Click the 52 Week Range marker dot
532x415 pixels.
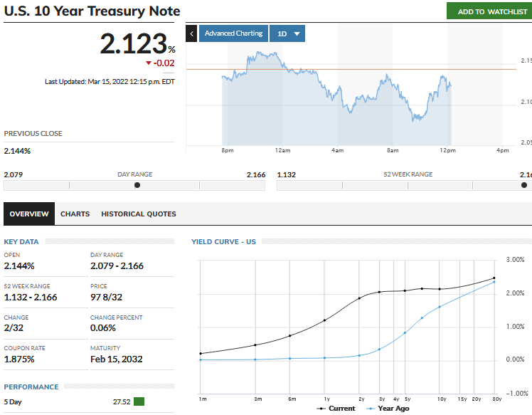pyautogui.click(x=524, y=185)
